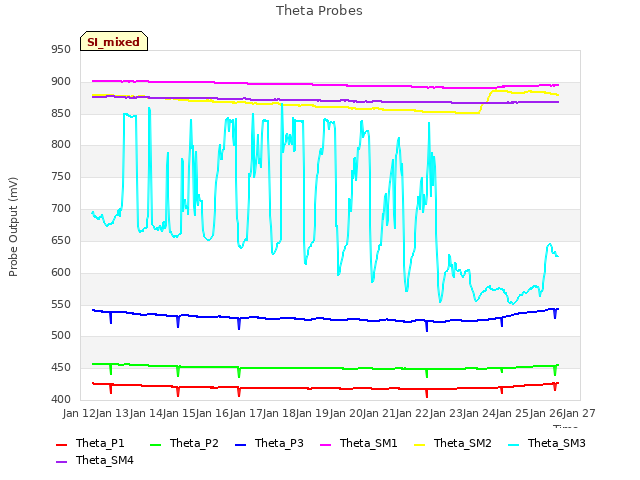Viewport: 640px width, 480px height.
Task: Click the Jan 23 x-axis date label
Action: [446, 413]
